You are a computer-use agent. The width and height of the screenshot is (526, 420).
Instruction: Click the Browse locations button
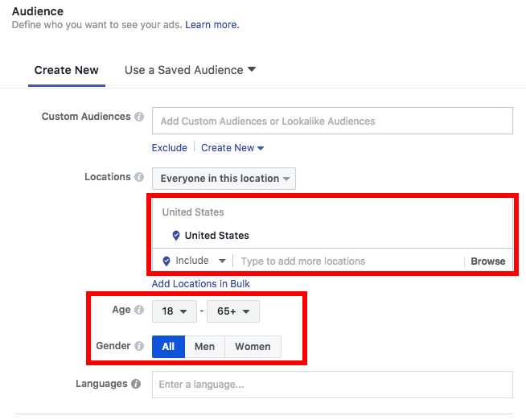[x=487, y=261]
